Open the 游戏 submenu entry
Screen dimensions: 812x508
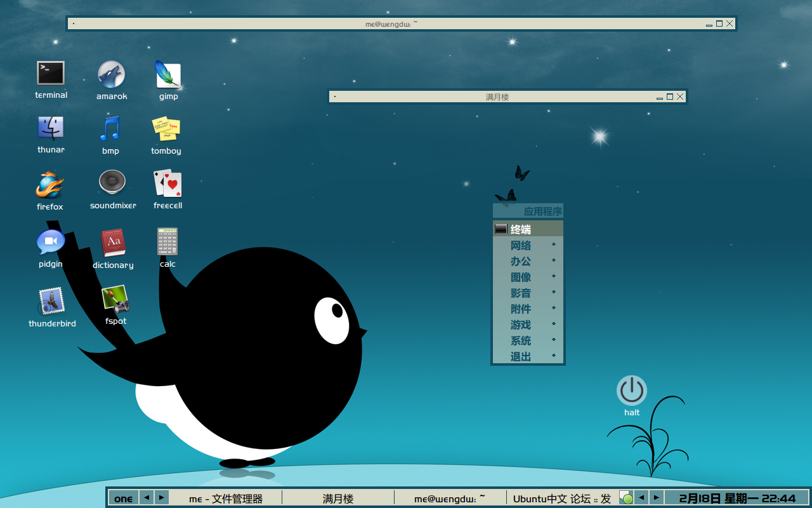tap(528, 324)
